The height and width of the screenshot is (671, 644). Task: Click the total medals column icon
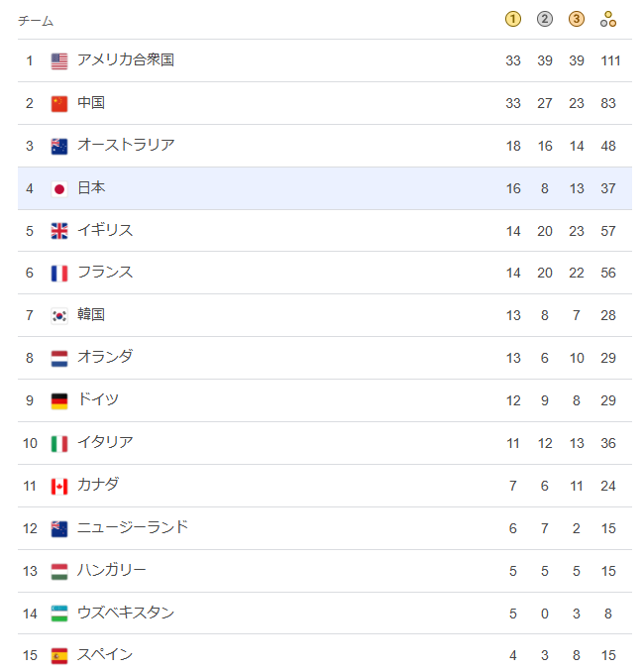tap(607, 19)
